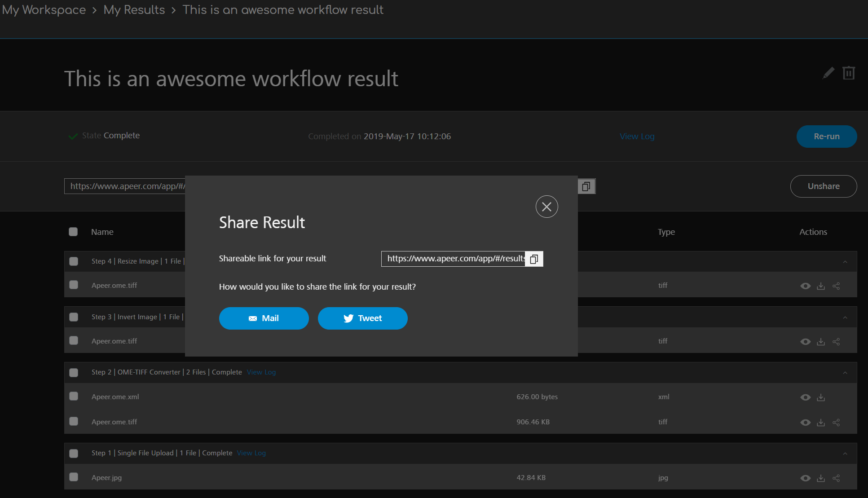This screenshot has width=868, height=498.
Task: Share result via Tweet button
Action: (x=362, y=318)
